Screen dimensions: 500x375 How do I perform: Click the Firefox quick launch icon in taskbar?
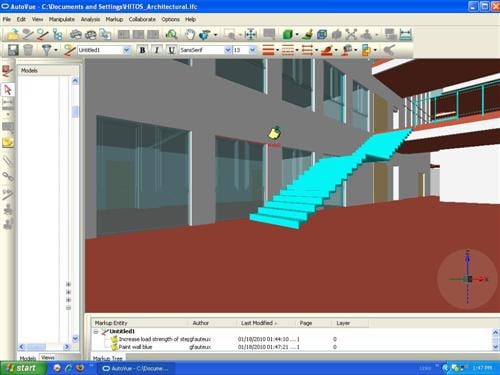[x=80, y=368]
